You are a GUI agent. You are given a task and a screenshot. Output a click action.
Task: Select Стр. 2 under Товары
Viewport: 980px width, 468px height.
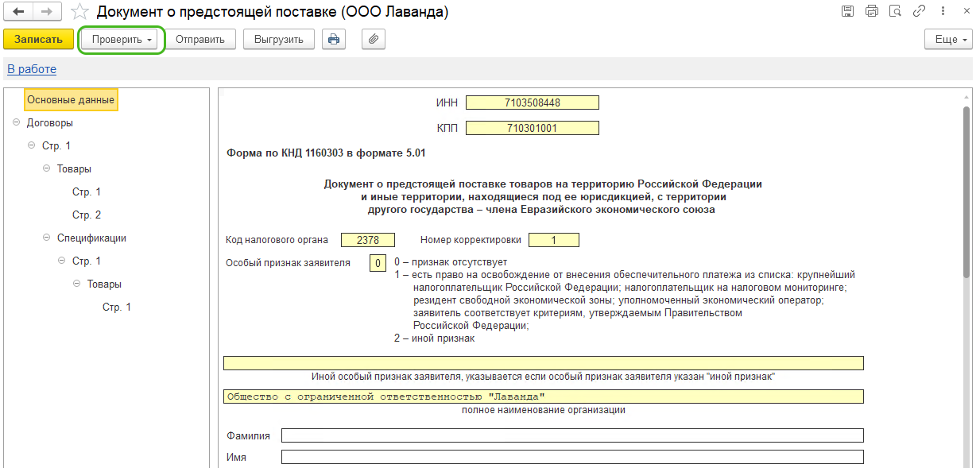(87, 215)
